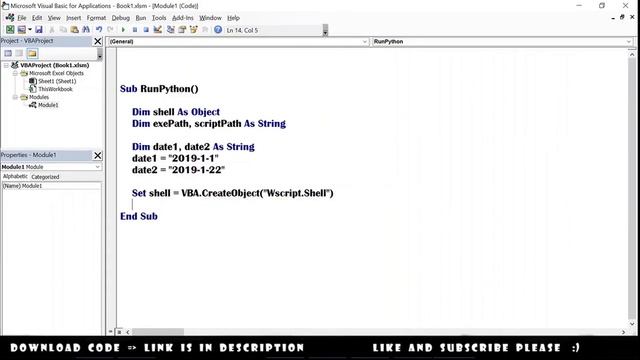Click View Code icon in Project panel
640x360 pixels.
(x=8, y=53)
